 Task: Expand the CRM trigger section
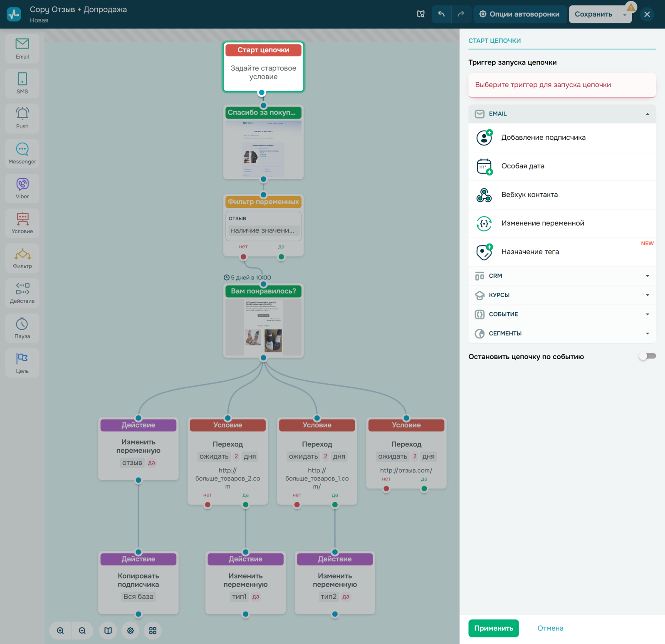pyautogui.click(x=562, y=276)
